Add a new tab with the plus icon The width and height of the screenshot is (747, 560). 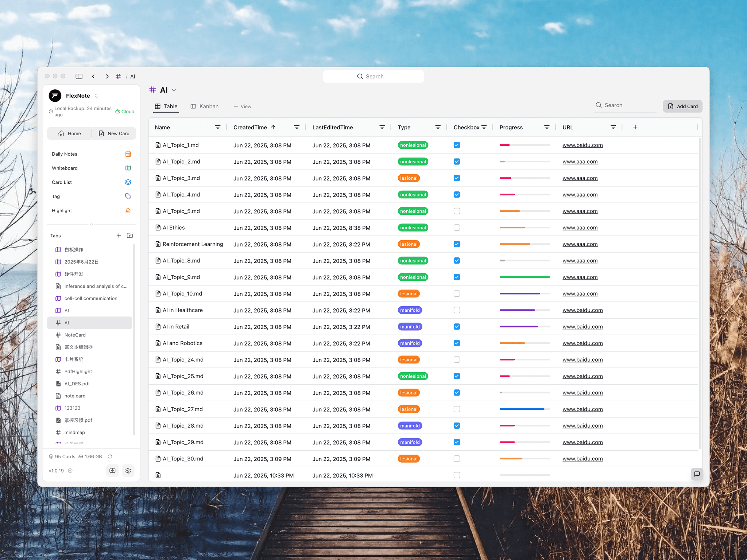pos(119,236)
